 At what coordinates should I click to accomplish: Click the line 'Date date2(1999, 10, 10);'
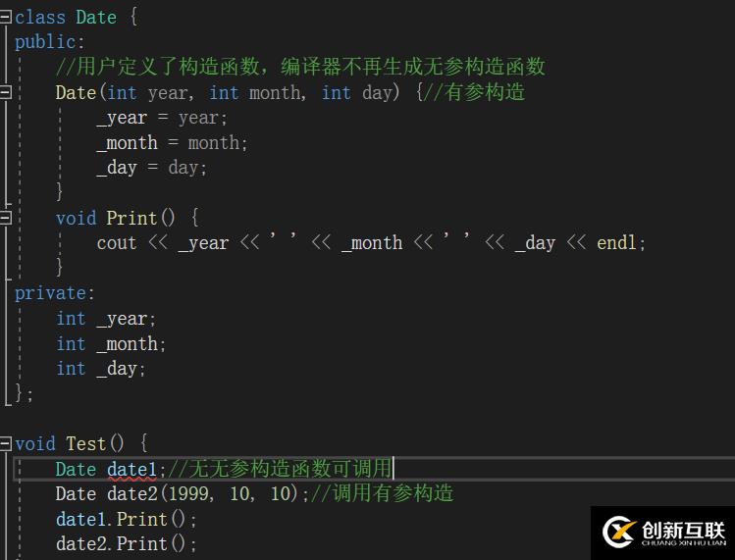point(182,493)
